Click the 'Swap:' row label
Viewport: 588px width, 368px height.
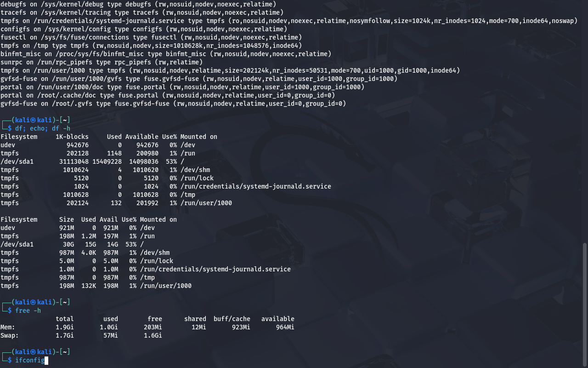tap(10, 335)
